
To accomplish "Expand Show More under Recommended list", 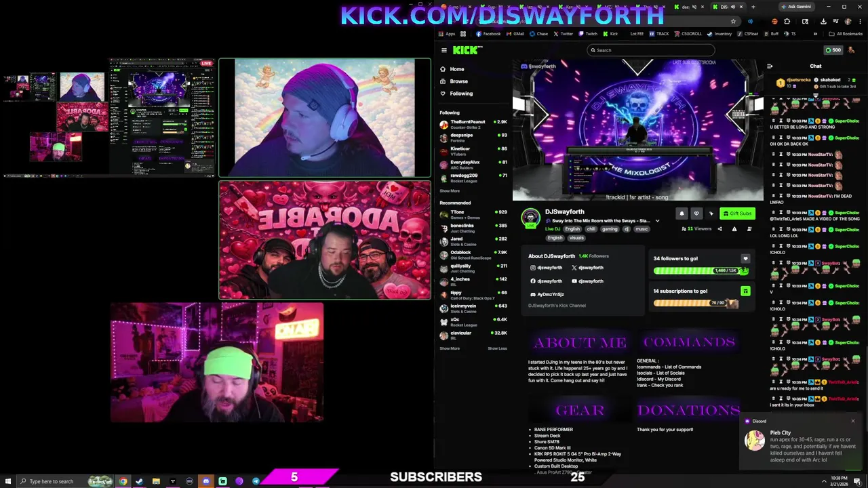I will 450,348.
